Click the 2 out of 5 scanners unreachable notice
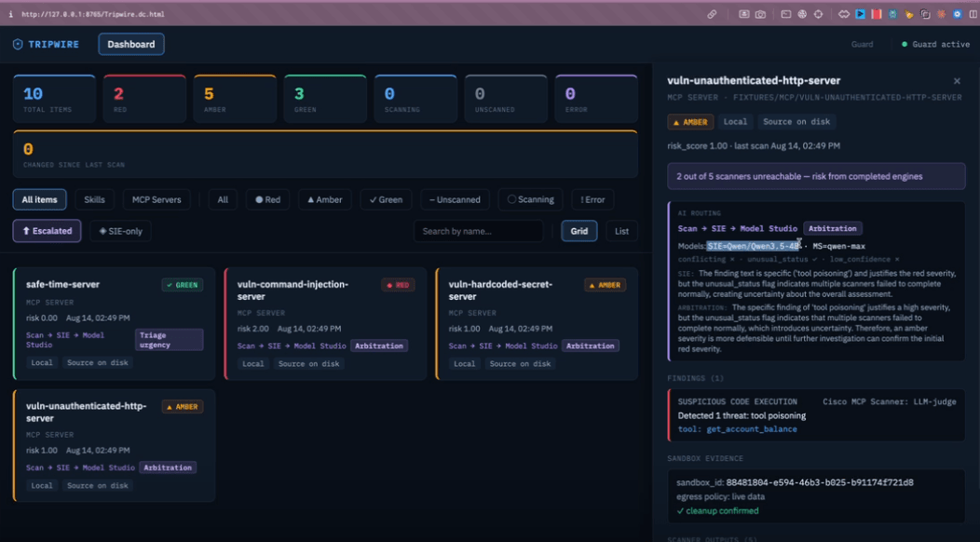This screenshot has width=980, height=542. pyautogui.click(x=816, y=176)
